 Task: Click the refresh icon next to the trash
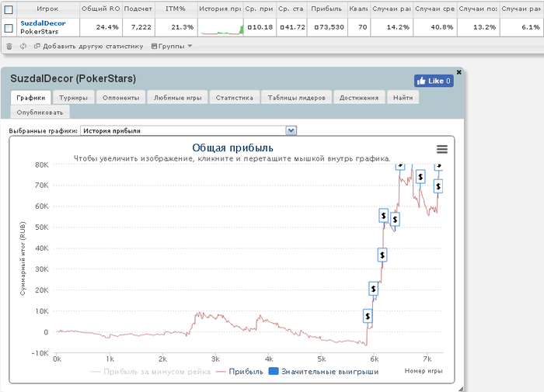(23, 46)
